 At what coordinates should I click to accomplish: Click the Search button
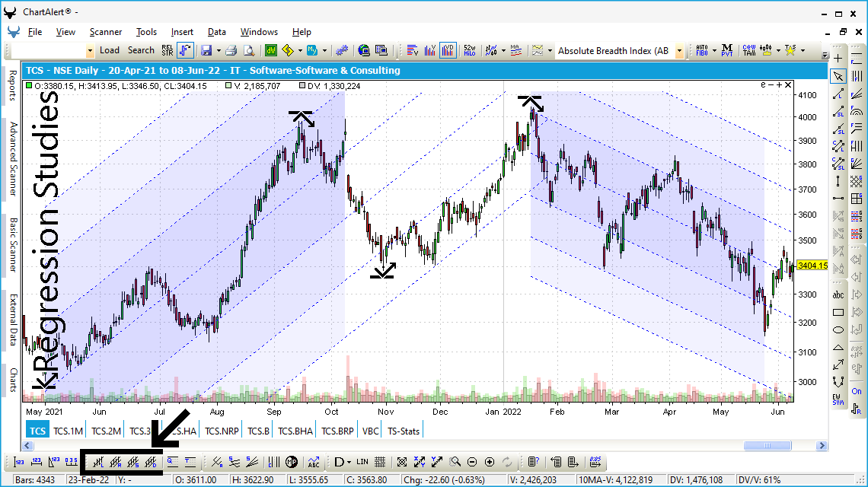(141, 50)
